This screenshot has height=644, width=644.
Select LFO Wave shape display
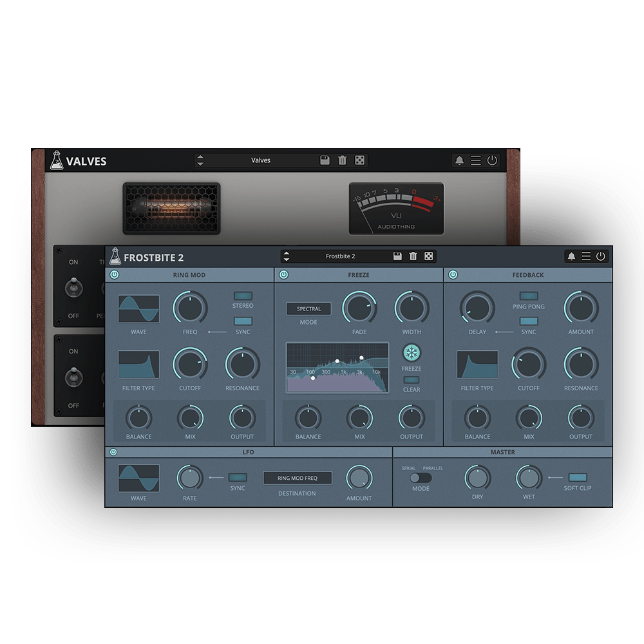[139, 478]
